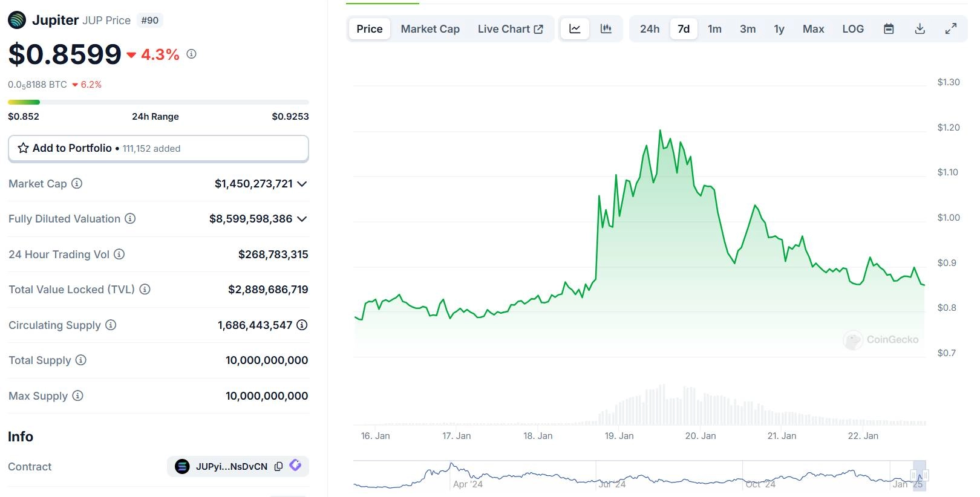Switch to candlestick chart view icon
This screenshot has width=980, height=497.
606,29
